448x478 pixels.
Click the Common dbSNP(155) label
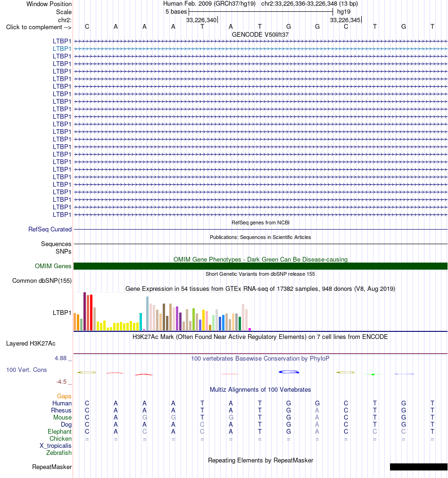pos(42,281)
